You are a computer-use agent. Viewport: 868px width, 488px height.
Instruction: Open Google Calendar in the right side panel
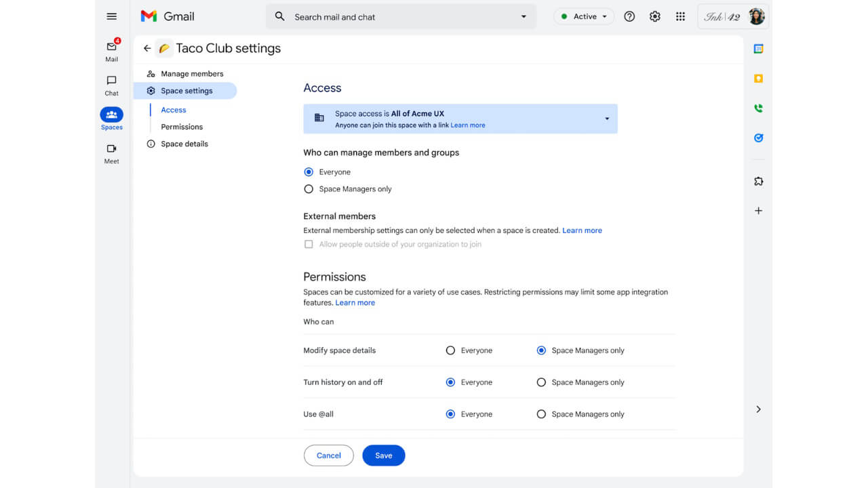(x=758, y=48)
